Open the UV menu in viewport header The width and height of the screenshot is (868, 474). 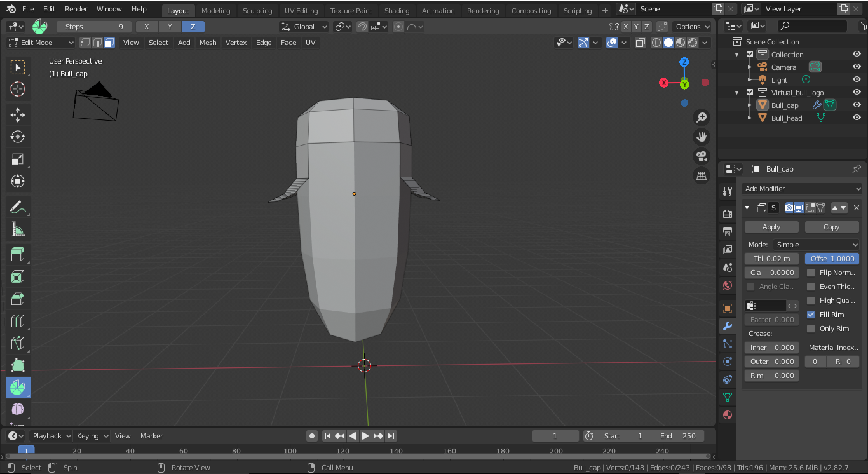coord(310,43)
